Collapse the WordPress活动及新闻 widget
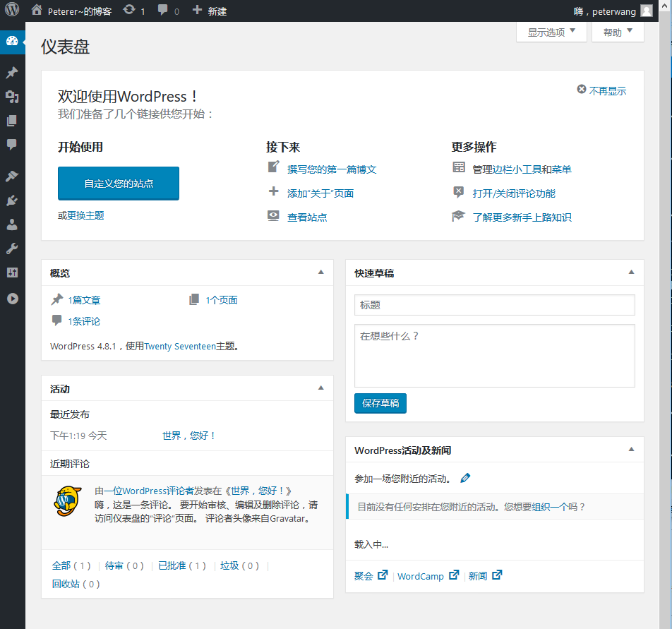 [x=631, y=450]
